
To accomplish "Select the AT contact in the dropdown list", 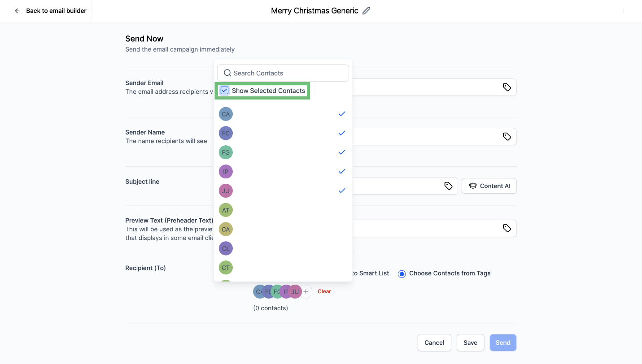I will tap(283, 210).
